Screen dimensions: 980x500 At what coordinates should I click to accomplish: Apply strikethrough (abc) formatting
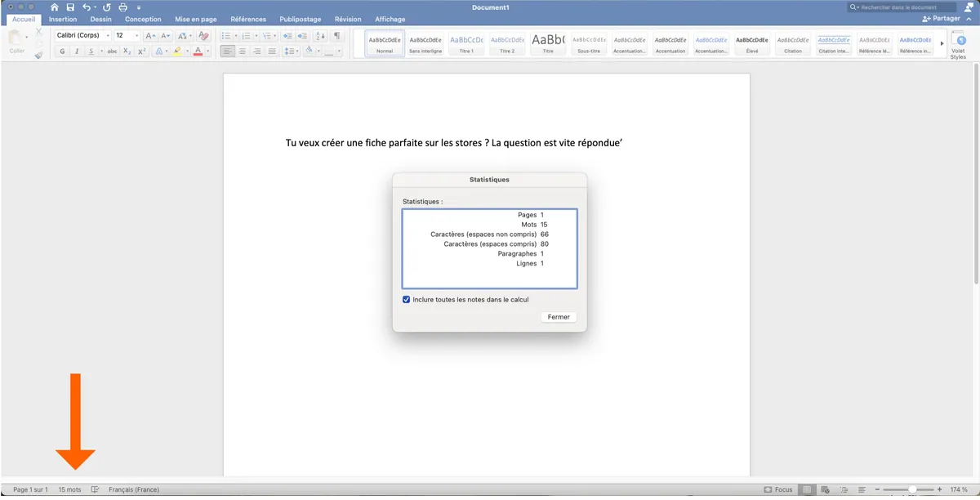(x=112, y=51)
